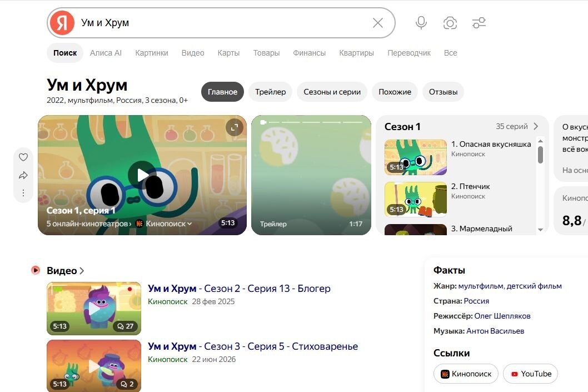Add to favorites with heart icon
This screenshot has height=392, width=588.
[x=23, y=157]
